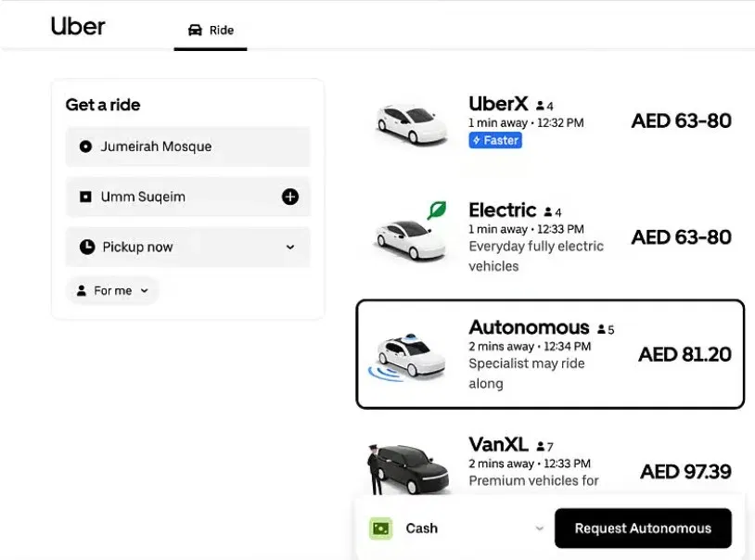Screen dimensions: 755x560
Task: Select the Autonomous ride option
Action: click(x=548, y=354)
